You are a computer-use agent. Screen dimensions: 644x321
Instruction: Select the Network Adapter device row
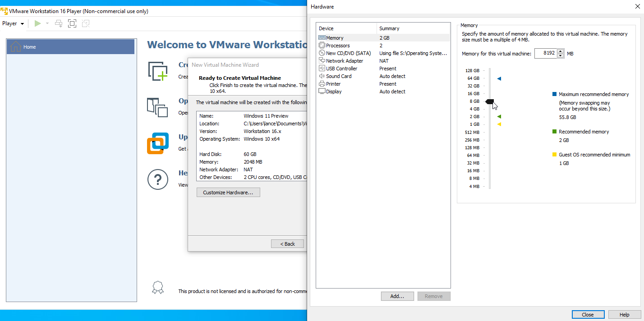click(x=383, y=61)
